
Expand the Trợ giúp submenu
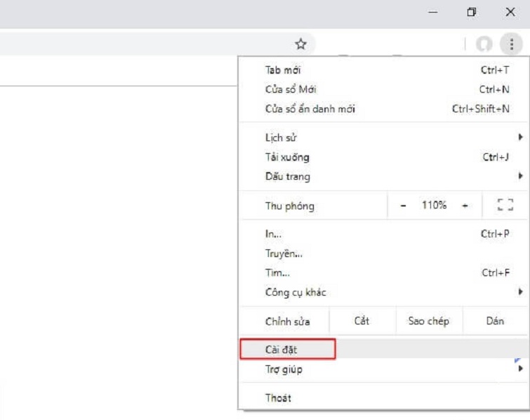[520, 369]
